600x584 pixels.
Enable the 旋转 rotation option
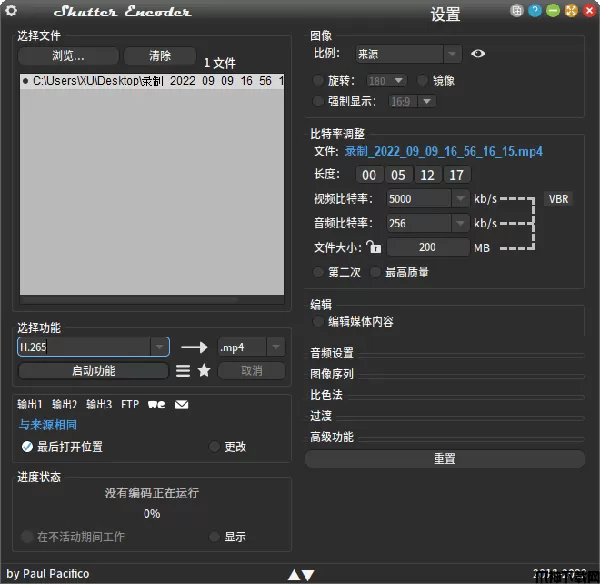pyautogui.click(x=320, y=80)
